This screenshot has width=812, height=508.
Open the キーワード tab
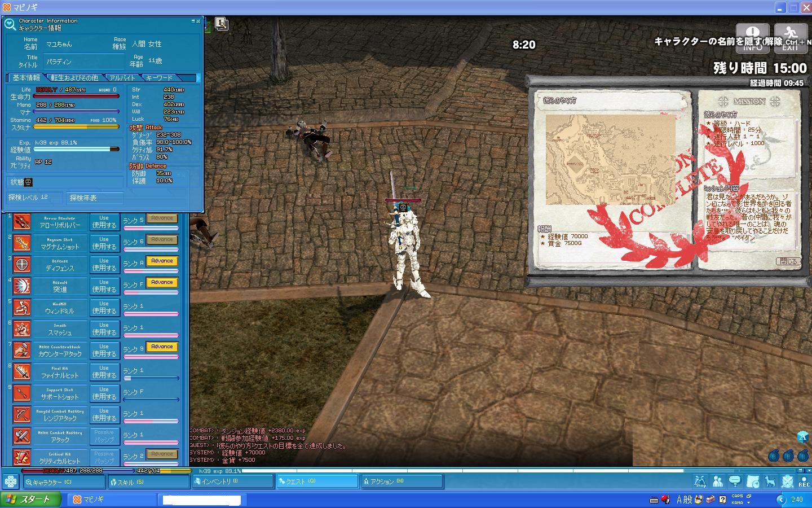[159, 77]
